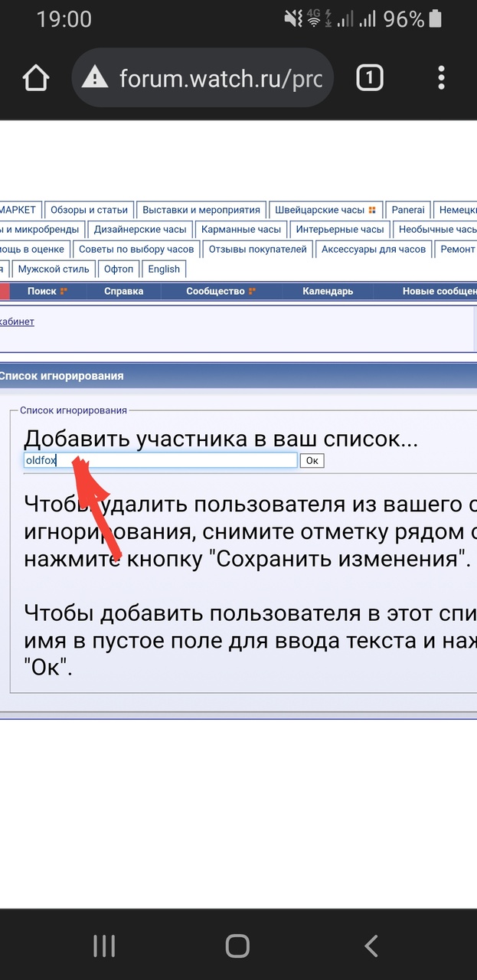This screenshot has width=477, height=980.
Task: Tap the browser home icon
Action: click(36, 77)
